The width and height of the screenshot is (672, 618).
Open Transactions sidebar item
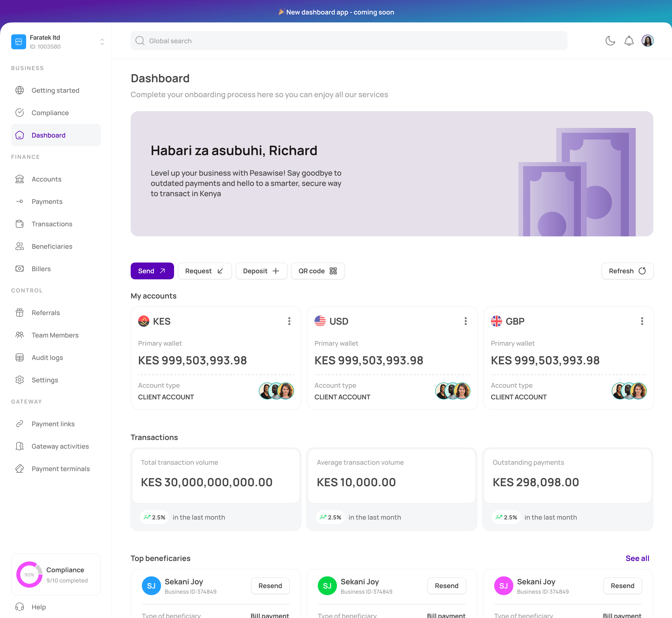pos(52,224)
